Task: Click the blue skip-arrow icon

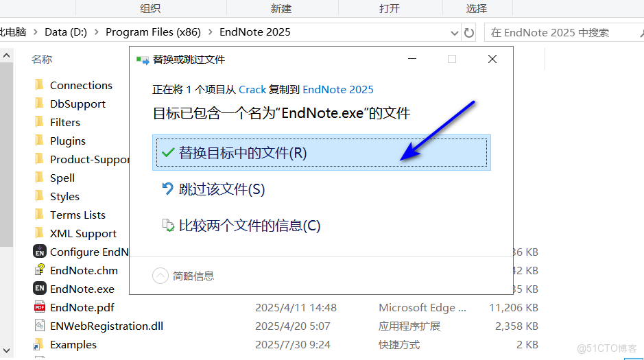Action: (167, 189)
